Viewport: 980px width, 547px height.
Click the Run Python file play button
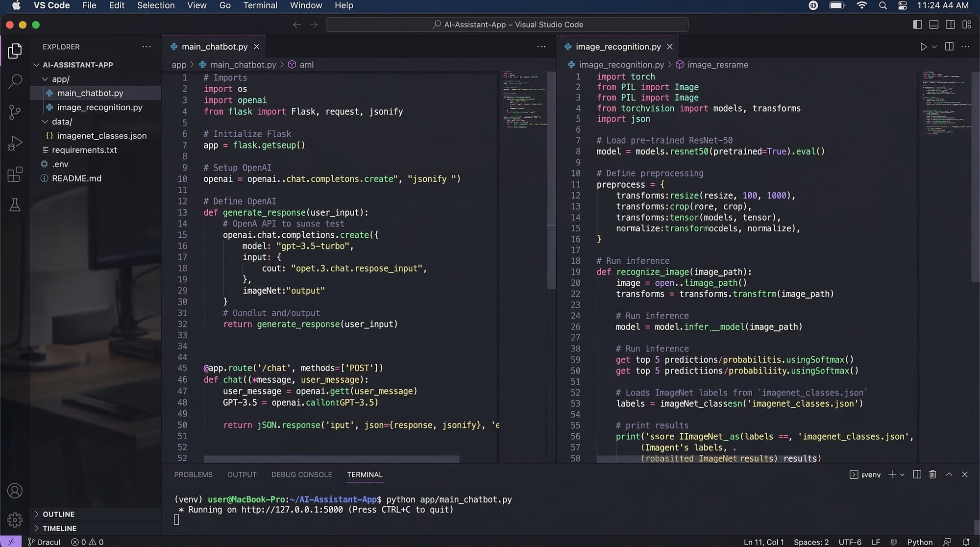pyautogui.click(x=923, y=47)
